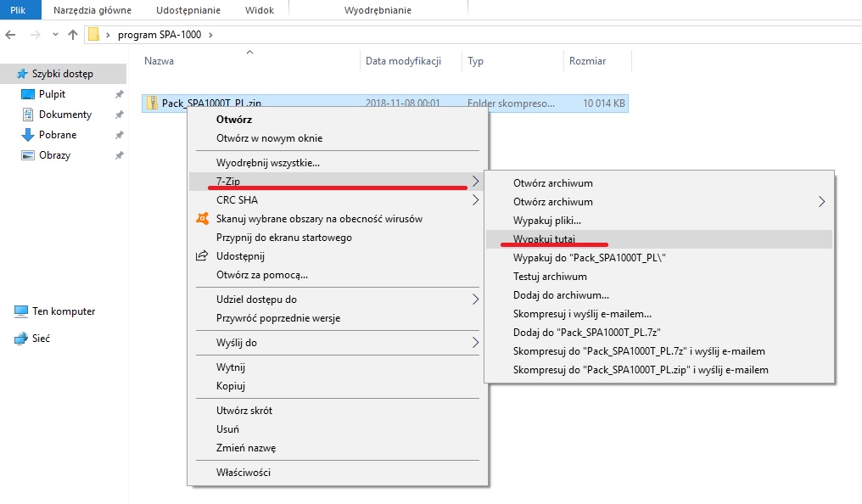Screen dimensions: 862x504
Task: Click the program SPA-1000 breadcrumb
Action: pyautogui.click(x=160, y=35)
